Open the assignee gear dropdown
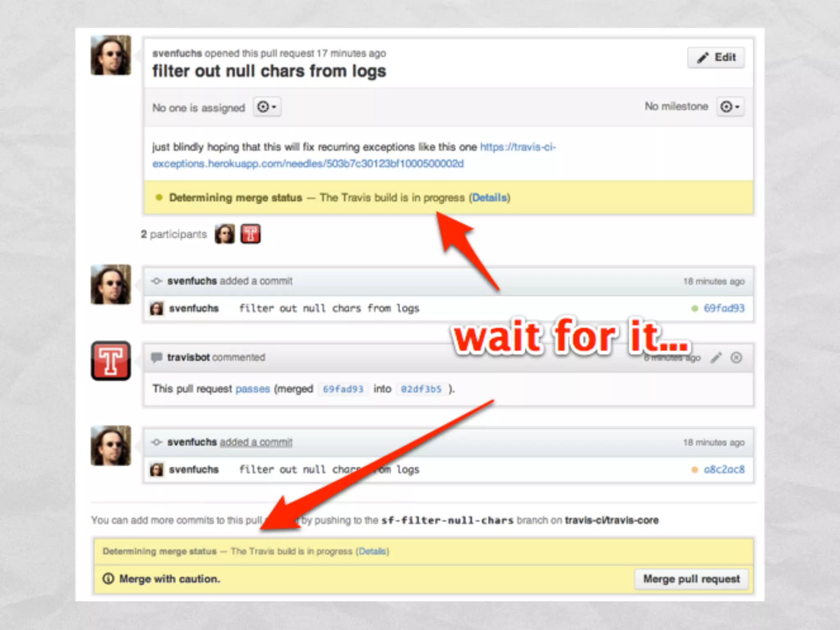This screenshot has height=630, width=840. click(267, 107)
